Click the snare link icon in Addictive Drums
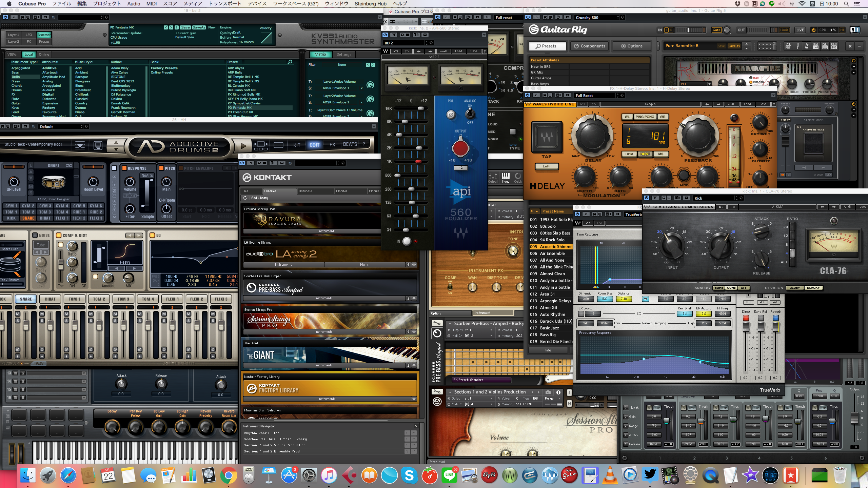The width and height of the screenshot is (868, 488). [69, 166]
